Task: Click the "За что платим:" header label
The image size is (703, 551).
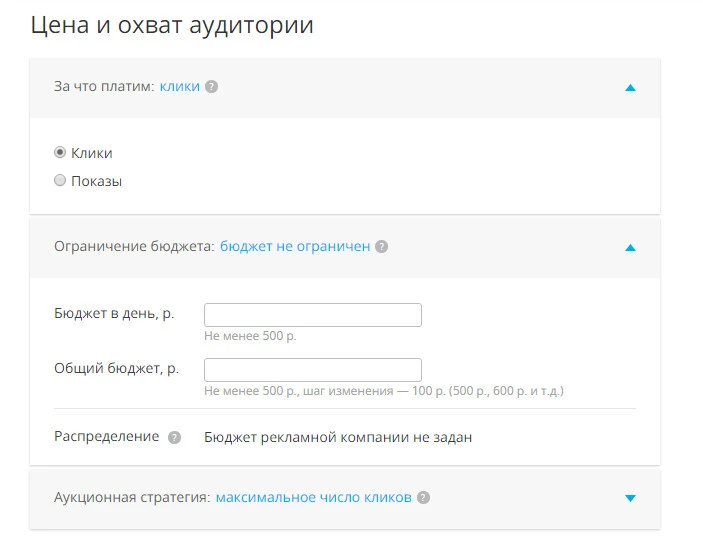Action: tap(104, 87)
